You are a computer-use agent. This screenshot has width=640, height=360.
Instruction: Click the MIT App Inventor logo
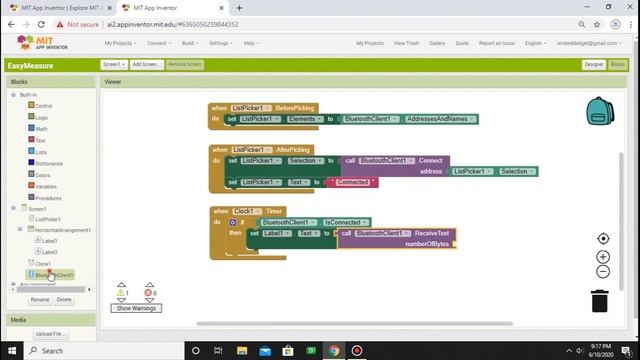(42, 42)
